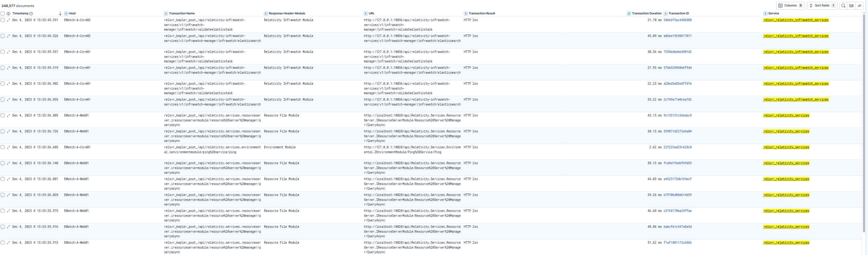Open transaction ID link 7530edbeb6d901d2
The image size is (868, 255).
[678, 52]
